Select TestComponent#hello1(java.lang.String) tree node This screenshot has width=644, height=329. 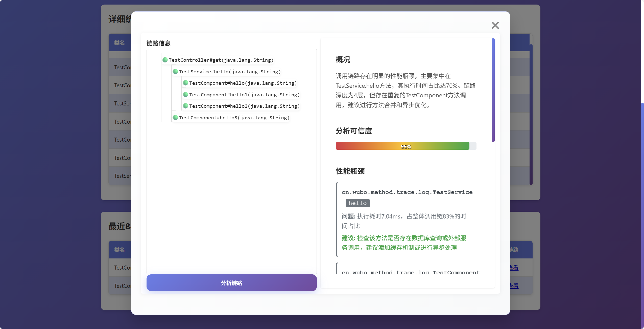[x=244, y=95]
